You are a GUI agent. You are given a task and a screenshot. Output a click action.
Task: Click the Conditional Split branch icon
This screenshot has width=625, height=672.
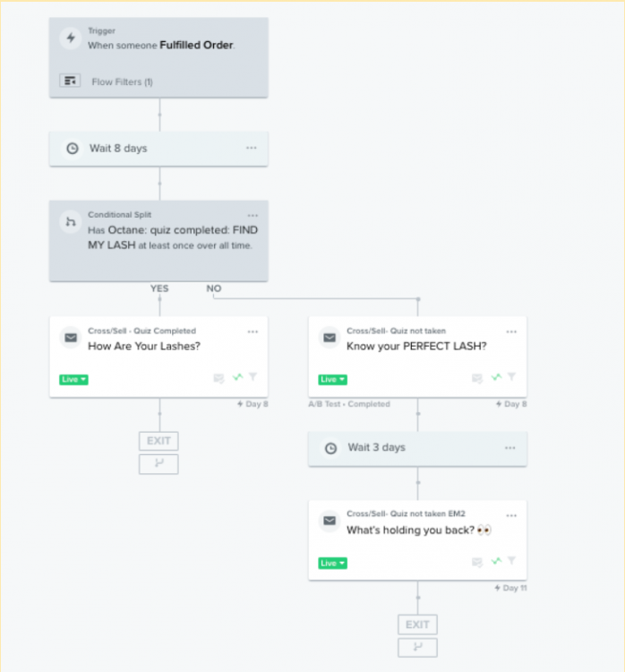(x=71, y=222)
